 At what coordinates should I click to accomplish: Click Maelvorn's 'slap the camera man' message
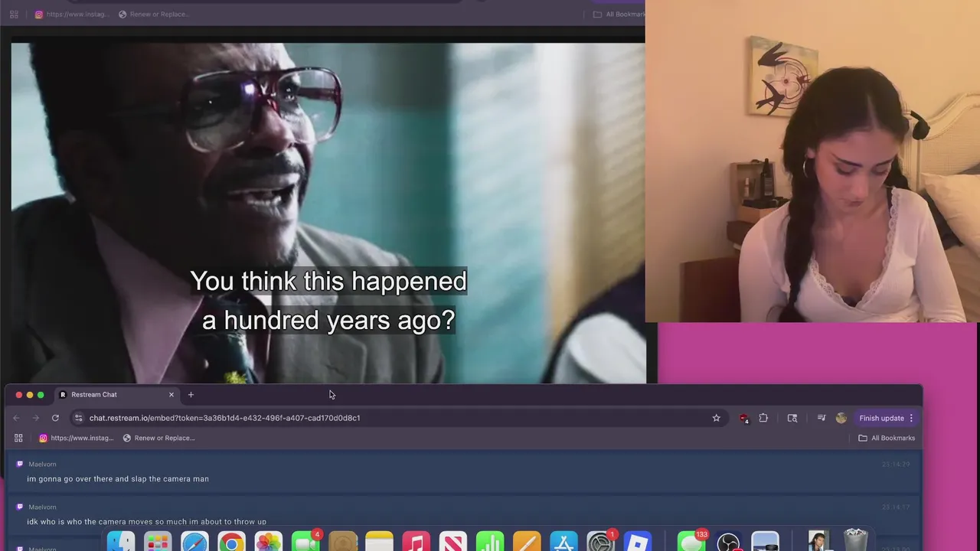(x=118, y=479)
